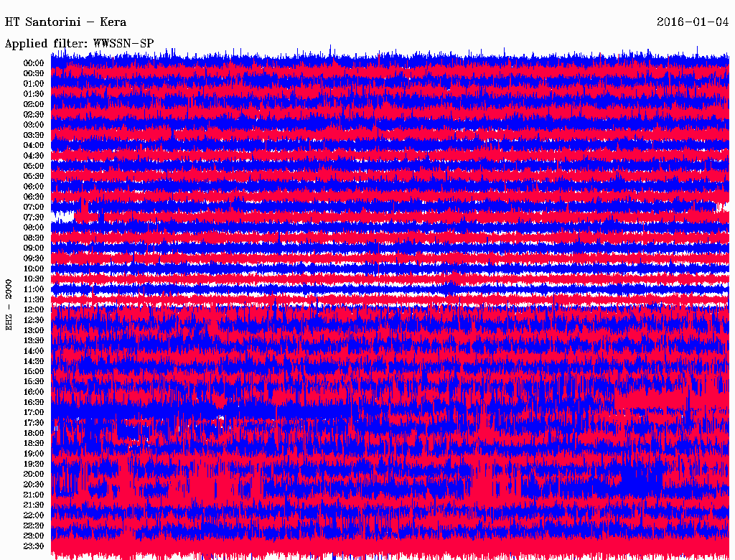The width and height of the screenshot is (735, 560).
Task: Select the 01:30 time row label
Action: [34, 94]
